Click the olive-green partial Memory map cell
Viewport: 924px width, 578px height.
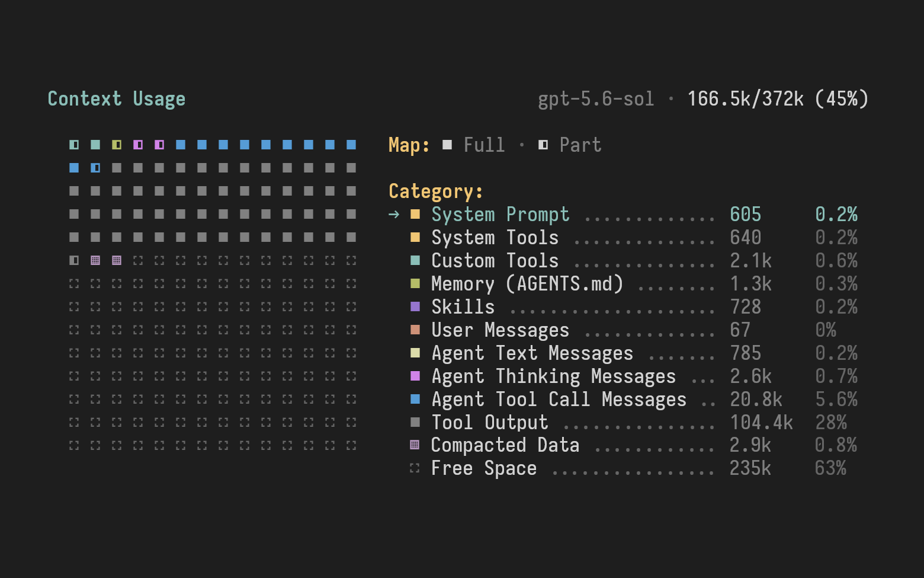117,145
